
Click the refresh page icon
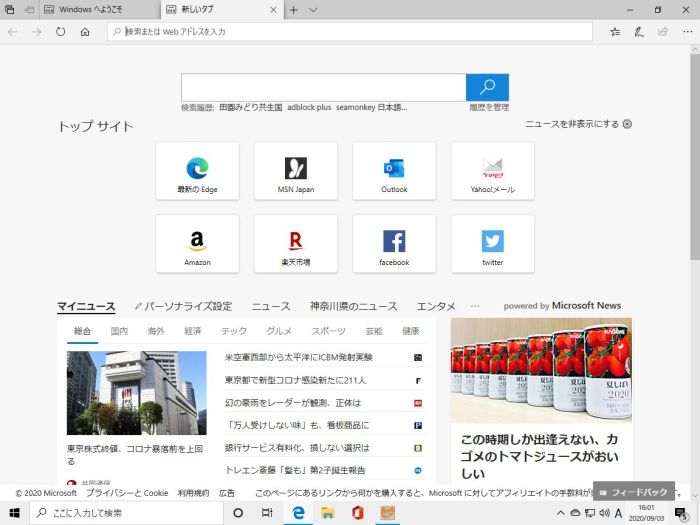[61, 32]
